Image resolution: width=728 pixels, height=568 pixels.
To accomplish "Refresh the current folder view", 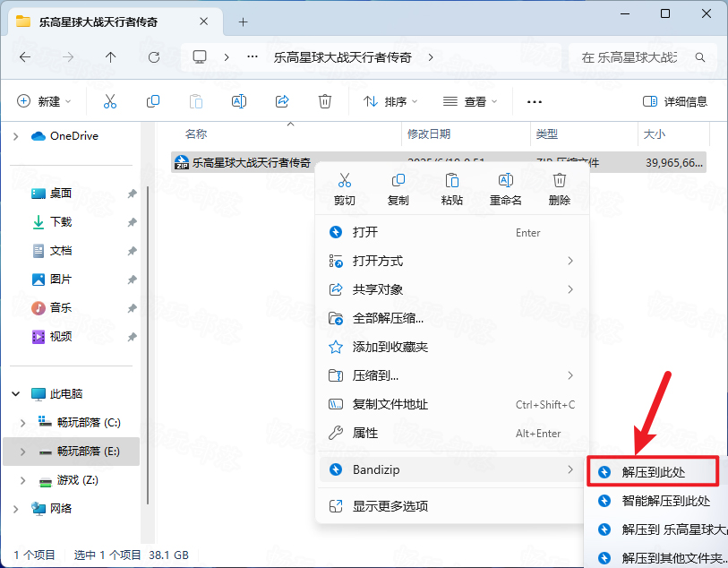I will point(154,57).
